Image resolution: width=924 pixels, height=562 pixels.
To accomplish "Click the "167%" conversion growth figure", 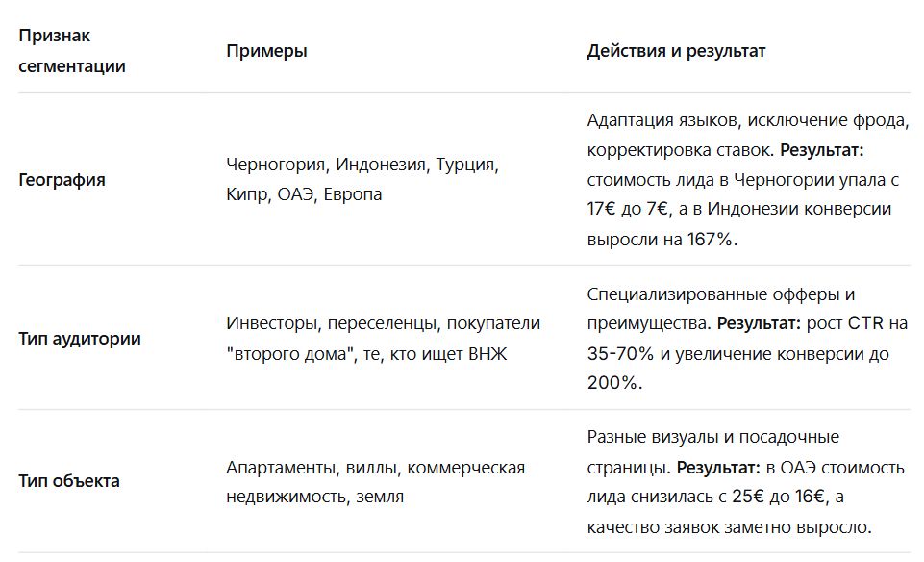I will pyautogui.click(x=711, y=239).
